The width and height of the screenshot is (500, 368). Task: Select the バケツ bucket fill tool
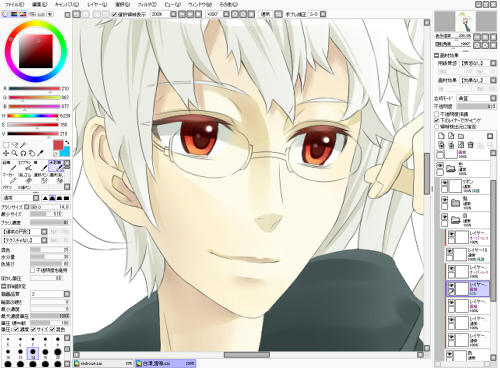pos(9,187)
